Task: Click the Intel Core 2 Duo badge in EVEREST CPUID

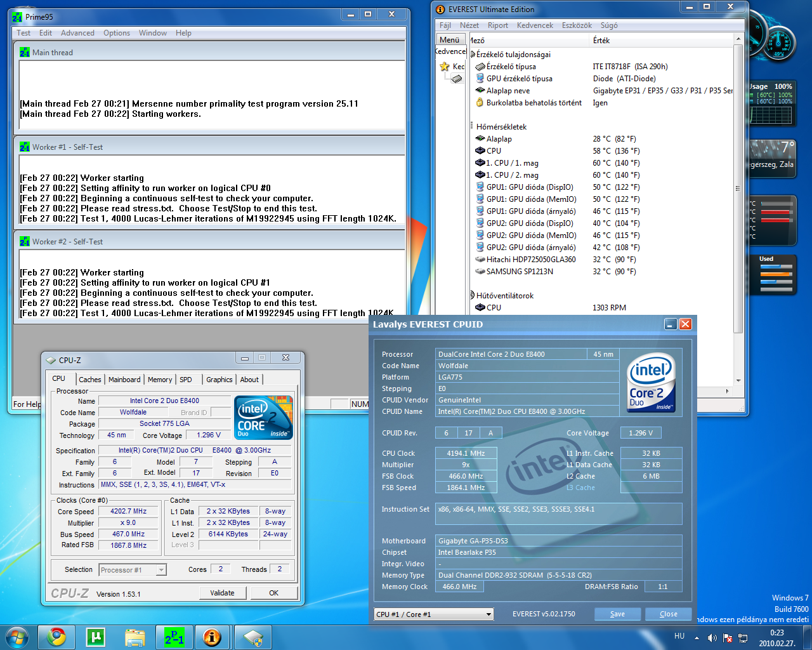Action: pyautogui.click(x=650, y=383)
